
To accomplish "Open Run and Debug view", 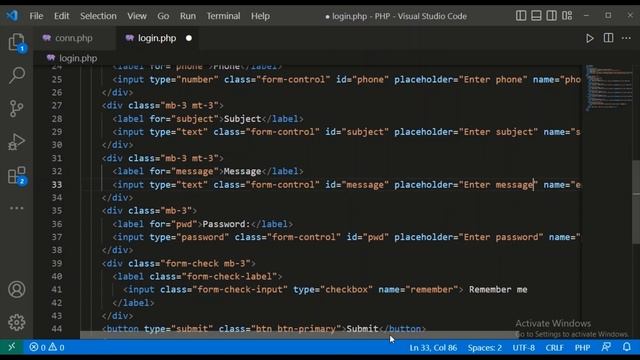I will (17, 142).
